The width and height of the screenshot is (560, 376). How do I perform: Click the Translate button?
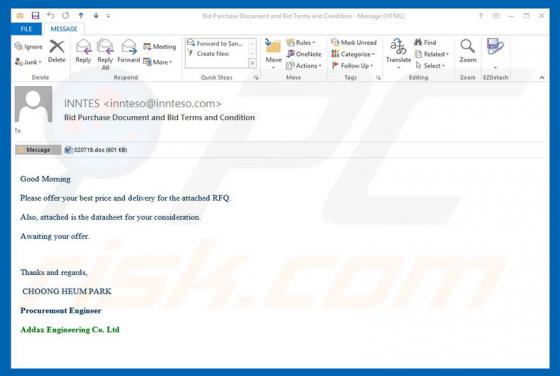[x=398, y=54]
